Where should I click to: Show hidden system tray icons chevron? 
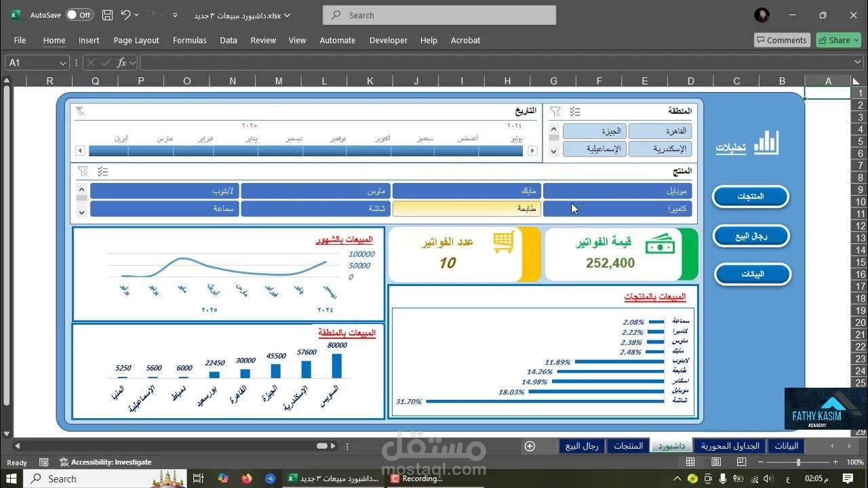coord(677,479)
